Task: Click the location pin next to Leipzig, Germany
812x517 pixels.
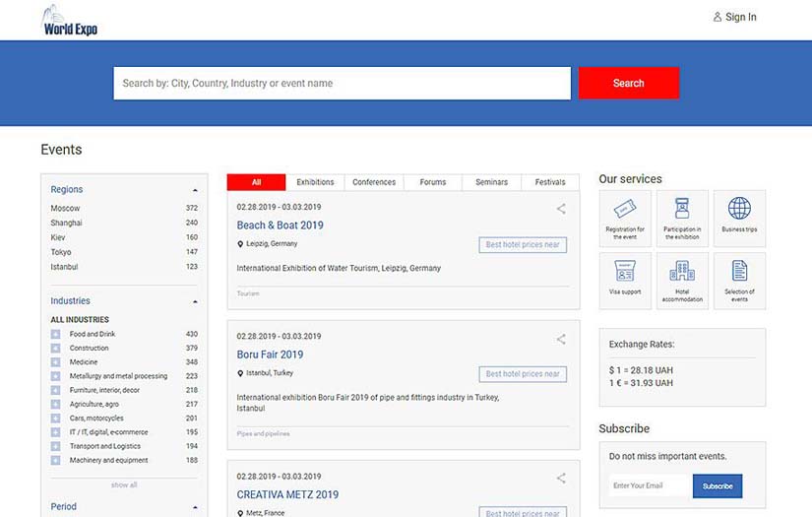Action: pos(240,244)
